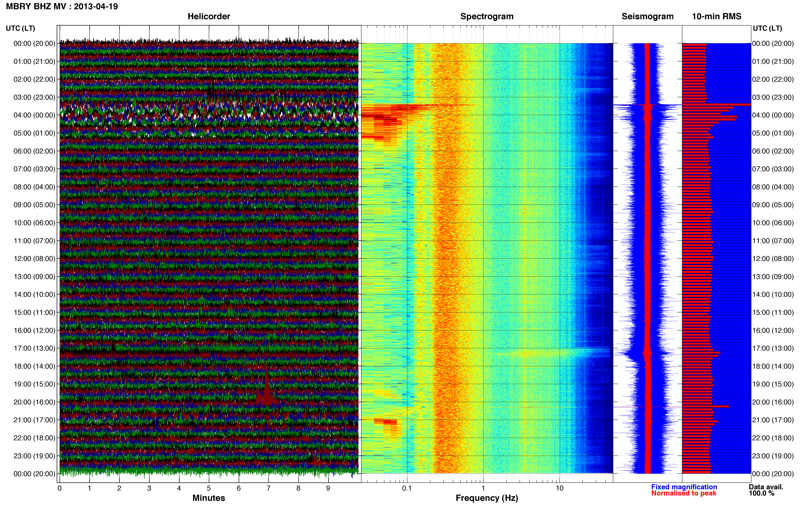This screenshot has height=508, width=812.
Task: Click '08:00 (04:00)' label beside the RMS panel
Action: click(x=773, y=187)
